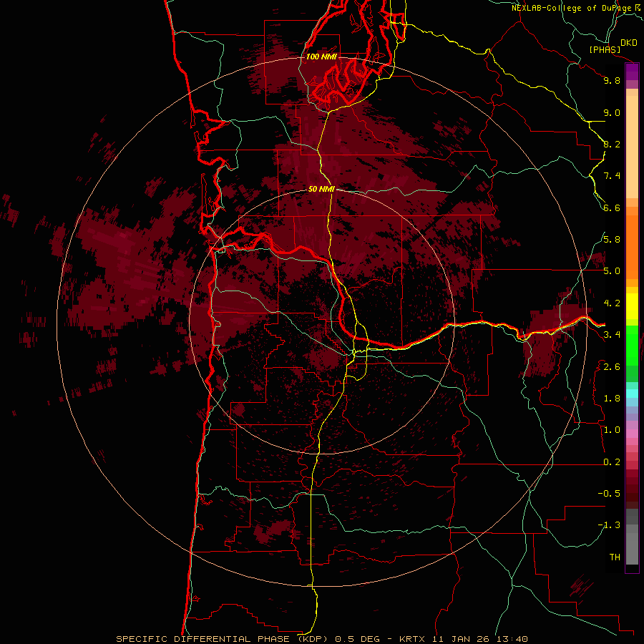Screen dimensions: 644x644
Task: Click the 7.4 value on color scale
Action: (612, 176)
